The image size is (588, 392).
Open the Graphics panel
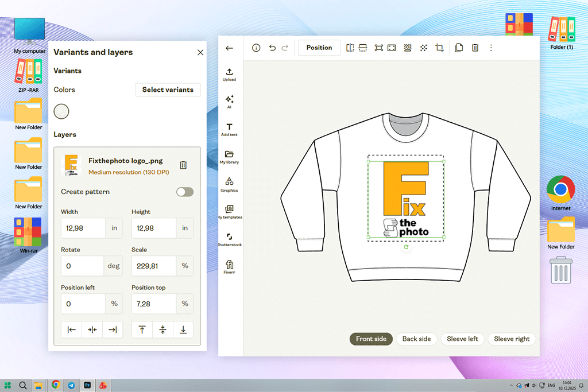[229, 185]
